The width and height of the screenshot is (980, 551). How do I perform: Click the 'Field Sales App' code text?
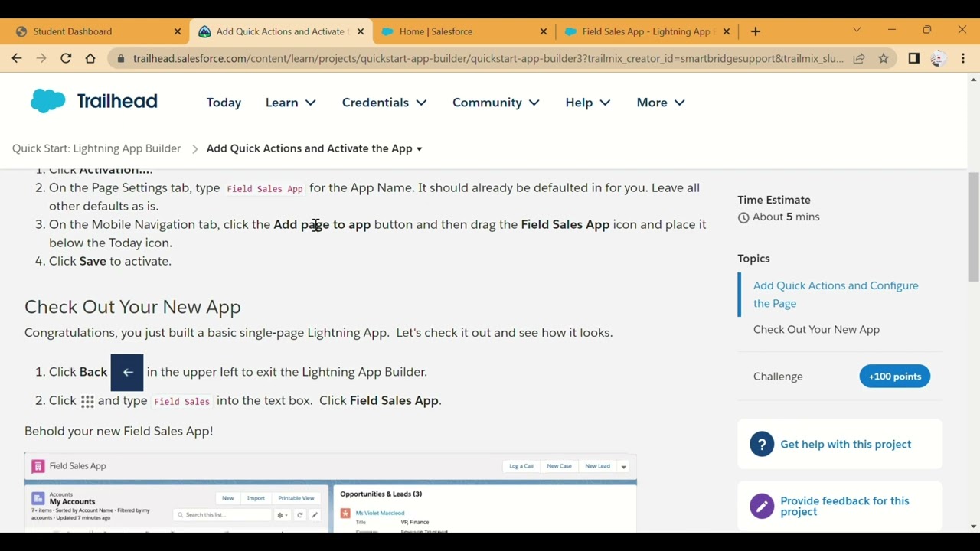265,189
